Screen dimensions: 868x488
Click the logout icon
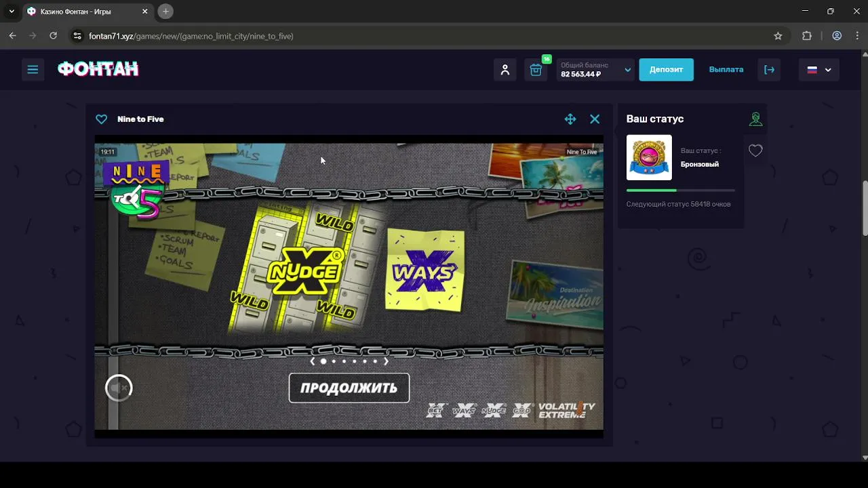(769, 69)
